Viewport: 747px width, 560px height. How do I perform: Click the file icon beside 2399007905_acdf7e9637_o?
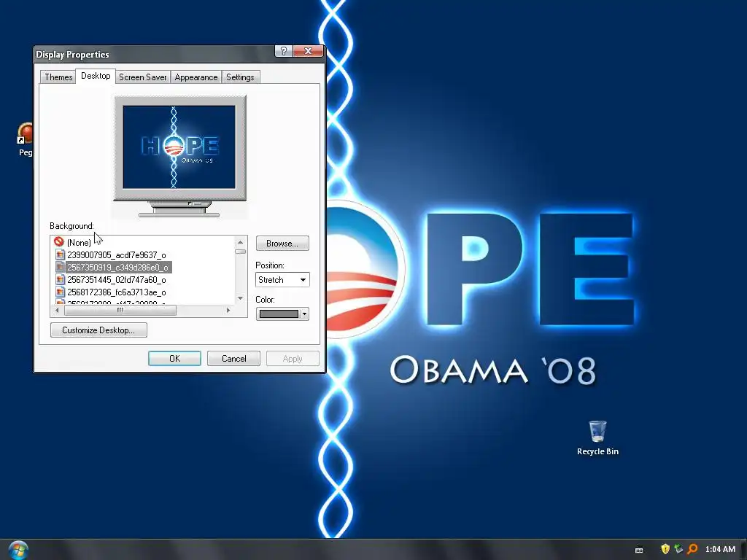point(60,254)
